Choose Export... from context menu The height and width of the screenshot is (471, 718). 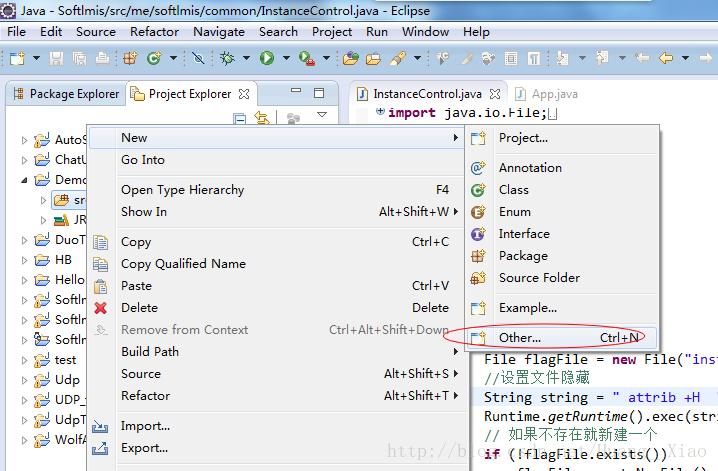[x=276, y=448]
